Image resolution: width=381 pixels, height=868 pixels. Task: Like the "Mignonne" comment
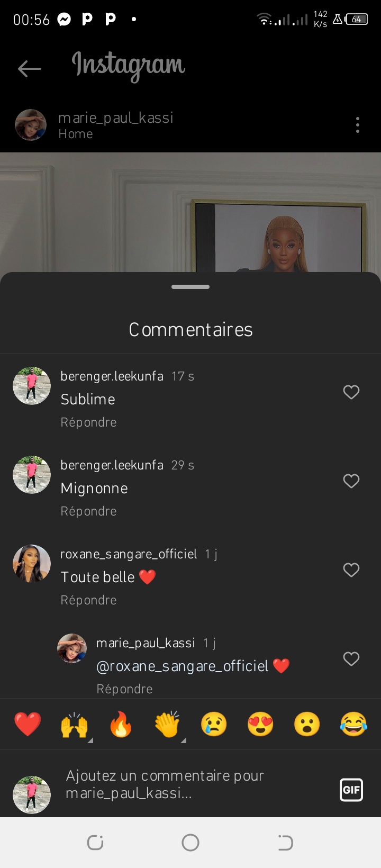pos(351,481)
